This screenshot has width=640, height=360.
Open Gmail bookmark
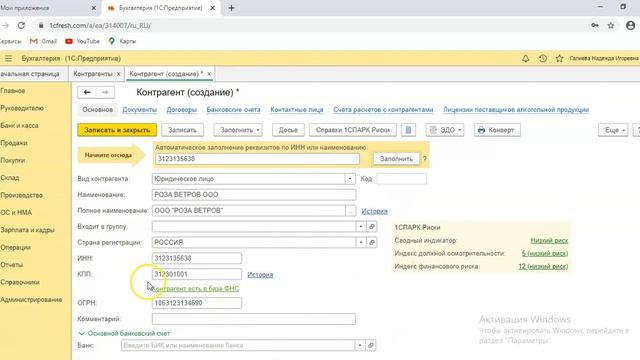point(43,41)
